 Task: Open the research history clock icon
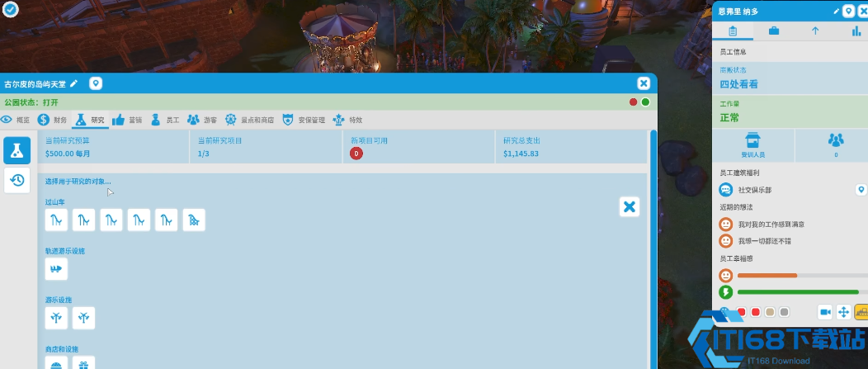pyautogui.click(x=17, y=180)
